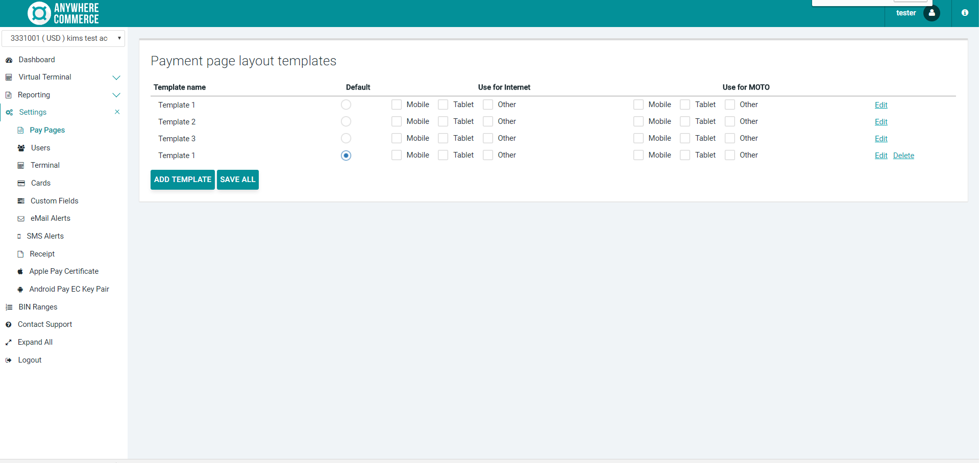Click the Dashboard gauge icon
This screenshot has height=463, width=980.
[9, 60]
